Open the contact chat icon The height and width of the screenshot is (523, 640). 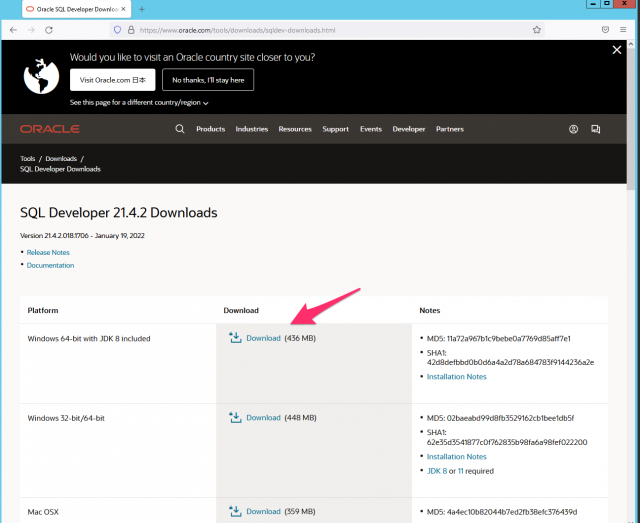tap(596, 129)
